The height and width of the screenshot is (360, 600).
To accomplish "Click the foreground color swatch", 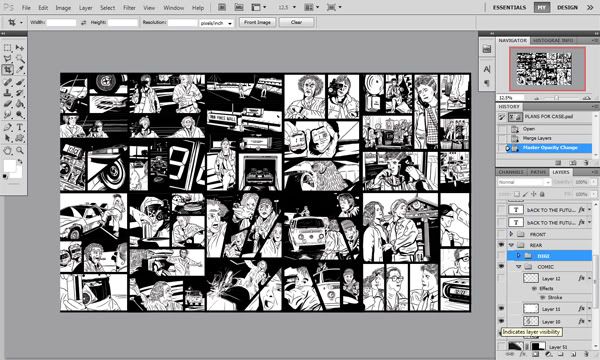I will 9,166.
